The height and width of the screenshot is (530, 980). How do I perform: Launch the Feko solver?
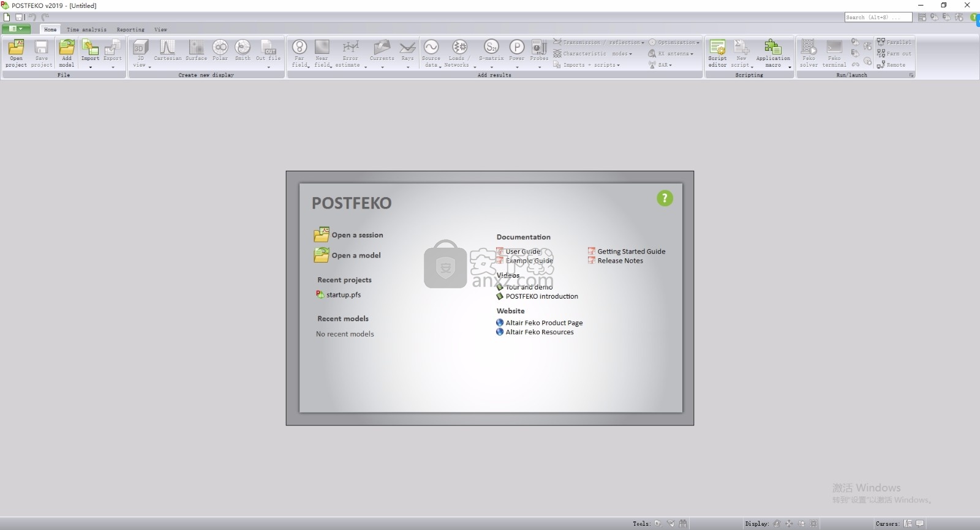pos(809,53)
